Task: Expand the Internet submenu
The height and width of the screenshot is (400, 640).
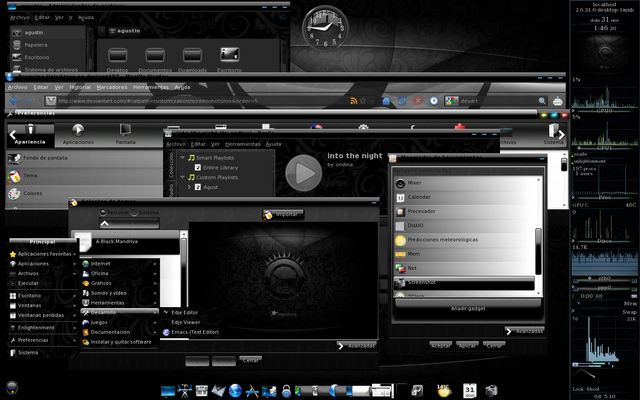Action: (x=120, y=264)
